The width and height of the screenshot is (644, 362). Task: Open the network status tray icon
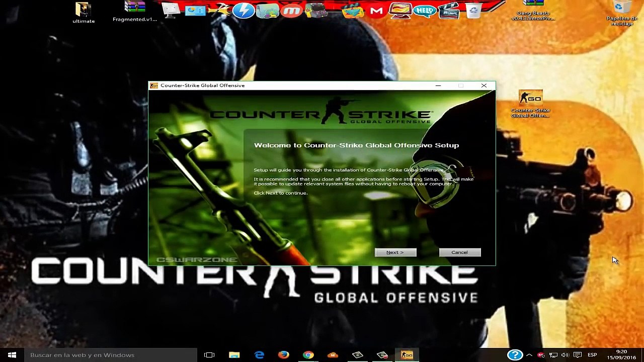pos(553,355)
